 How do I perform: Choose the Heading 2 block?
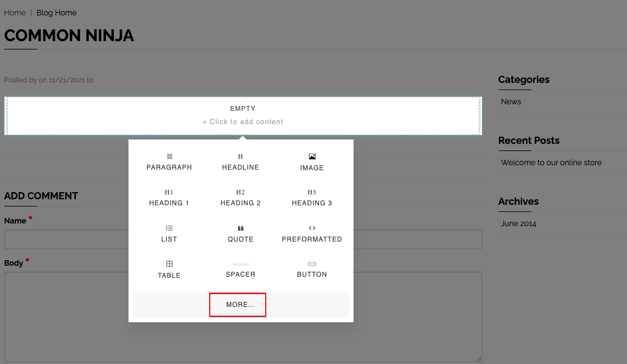pos(240,198)
